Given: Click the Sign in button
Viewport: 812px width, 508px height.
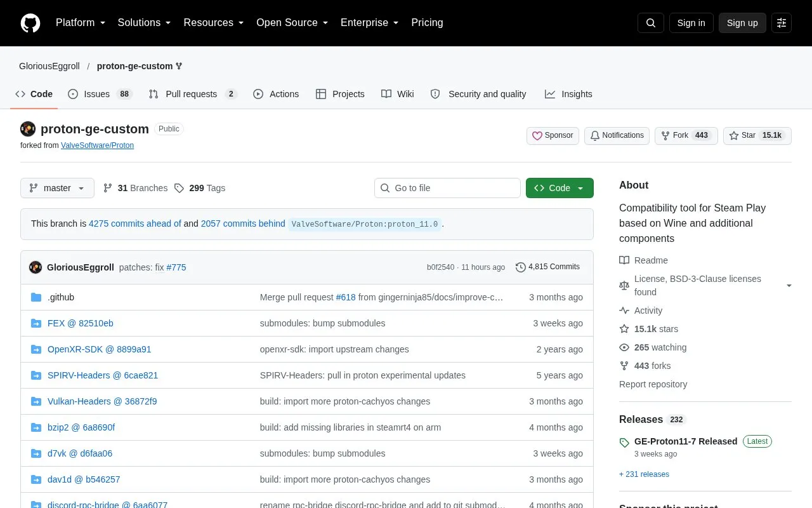Looking at the screenshot, I should (x=691, y=23).
